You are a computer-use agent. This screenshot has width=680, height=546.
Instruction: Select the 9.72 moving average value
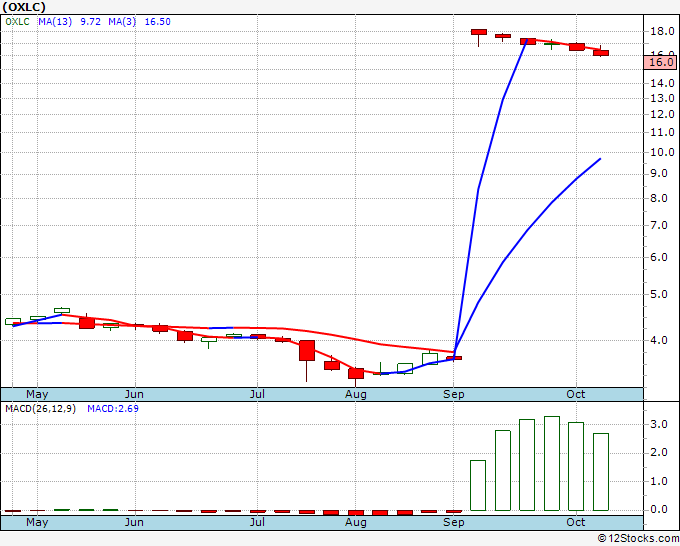(90, 22)
